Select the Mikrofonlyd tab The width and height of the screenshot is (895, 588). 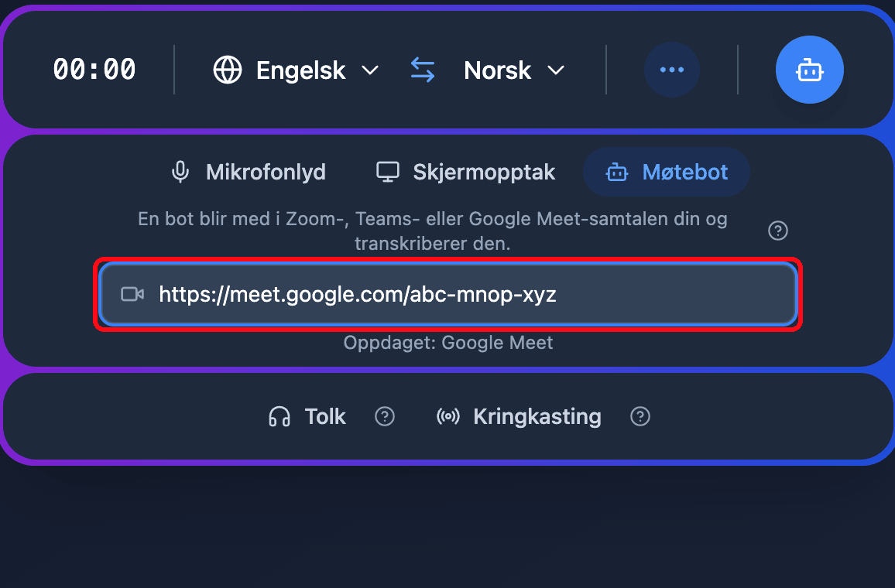click(249, 172)
